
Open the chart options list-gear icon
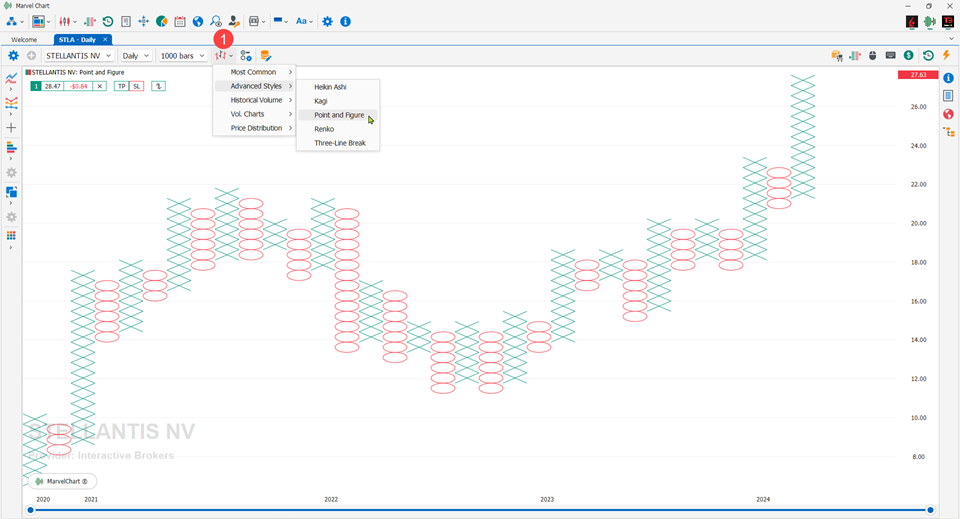(246, 56)
